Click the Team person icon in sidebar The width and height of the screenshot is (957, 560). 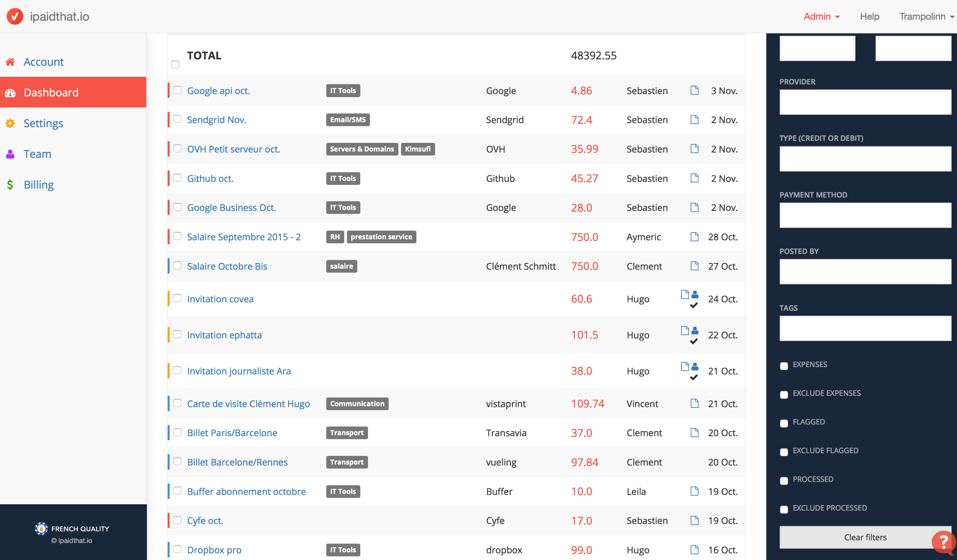[x=10, y=154]
